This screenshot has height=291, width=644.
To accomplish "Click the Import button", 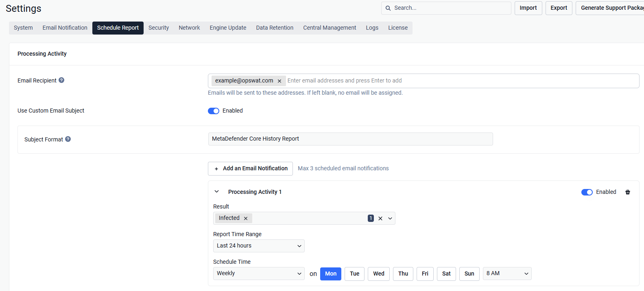I will click(528, 8).
